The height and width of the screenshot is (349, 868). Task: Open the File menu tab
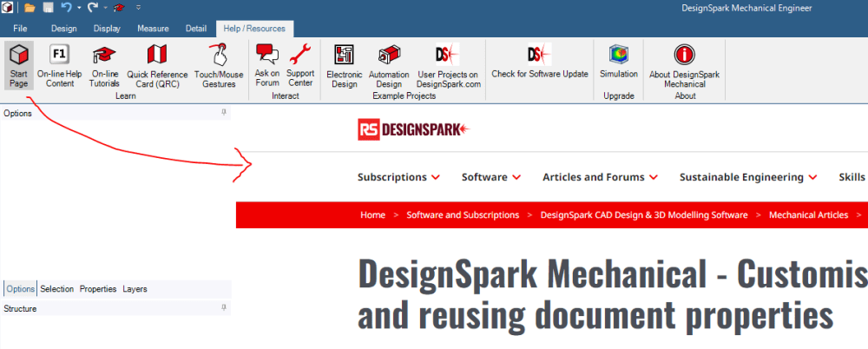click(x=20, y=29)
